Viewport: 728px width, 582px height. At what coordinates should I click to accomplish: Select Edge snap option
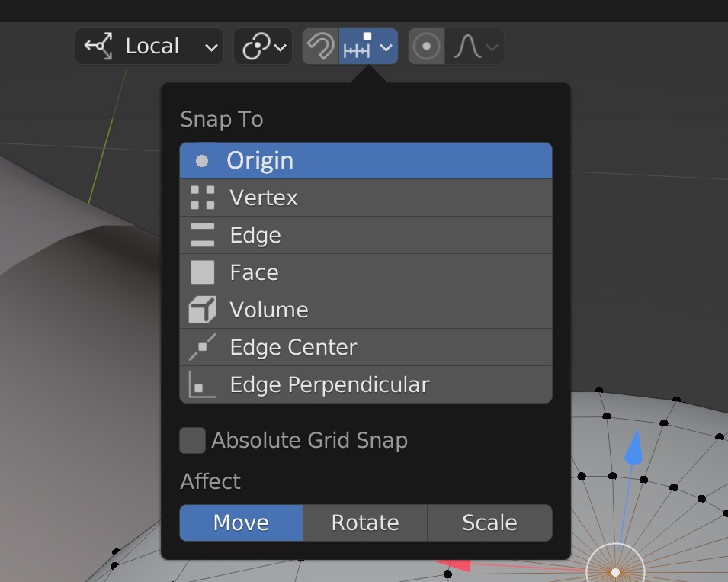point(366,235)
